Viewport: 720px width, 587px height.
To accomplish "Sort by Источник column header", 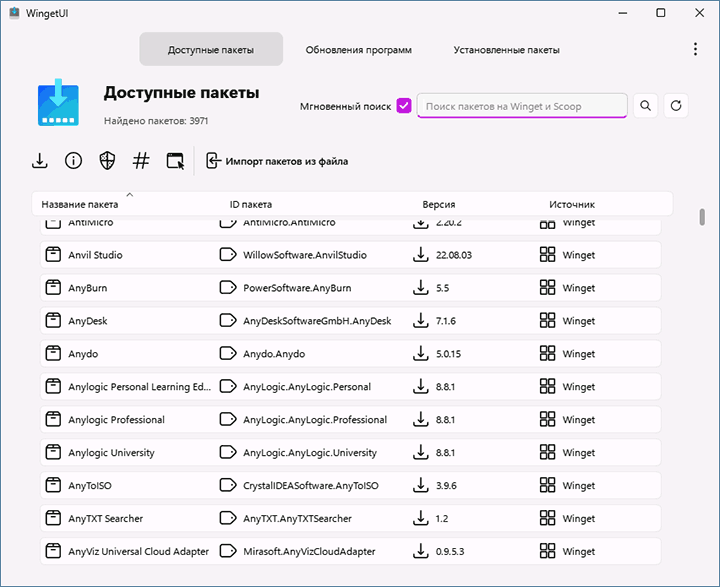I will pos(572,204).
